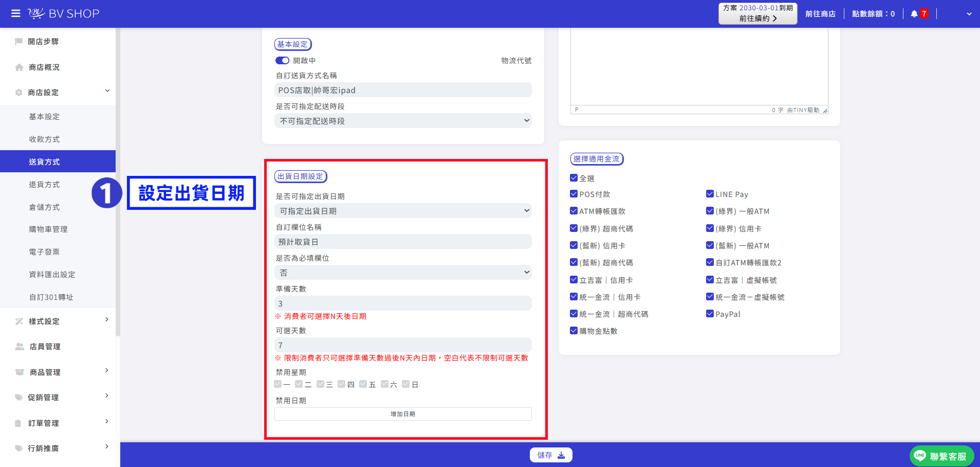This screenshot has width=980, height=467.
Task: Click the box icon beside 商品管理
Action: [x=20, y=372]
